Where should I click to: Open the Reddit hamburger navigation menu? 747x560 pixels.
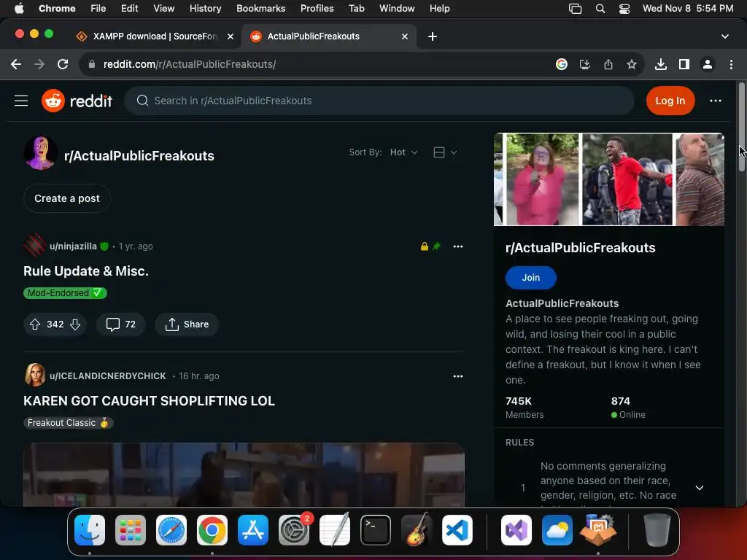click(x=21, y=101)
